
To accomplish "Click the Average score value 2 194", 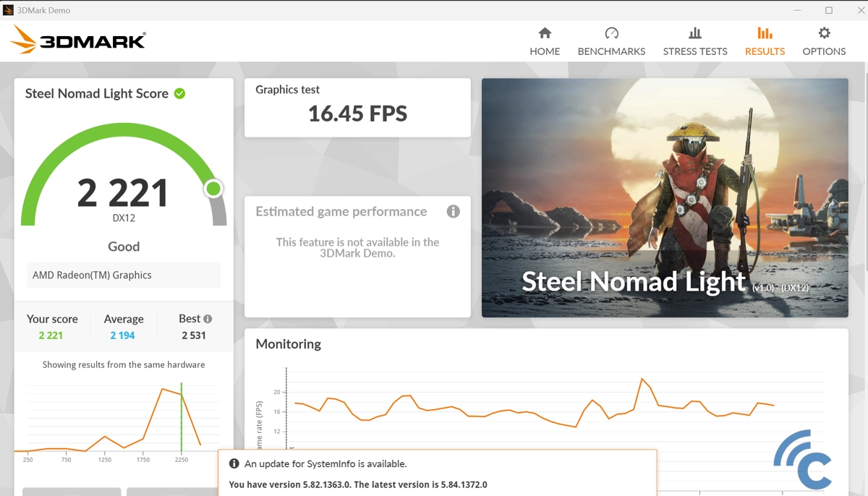I will [x=123, y=335].
